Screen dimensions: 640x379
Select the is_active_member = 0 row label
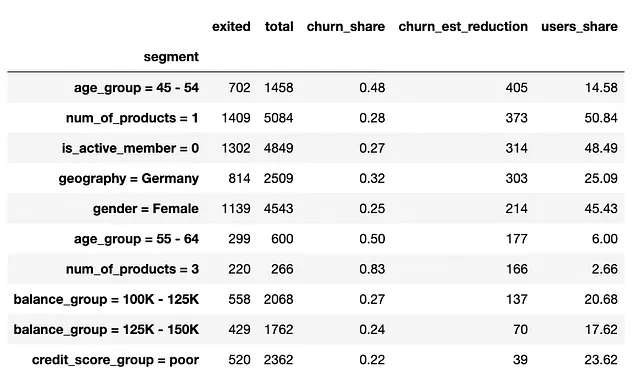pos(130,148)
